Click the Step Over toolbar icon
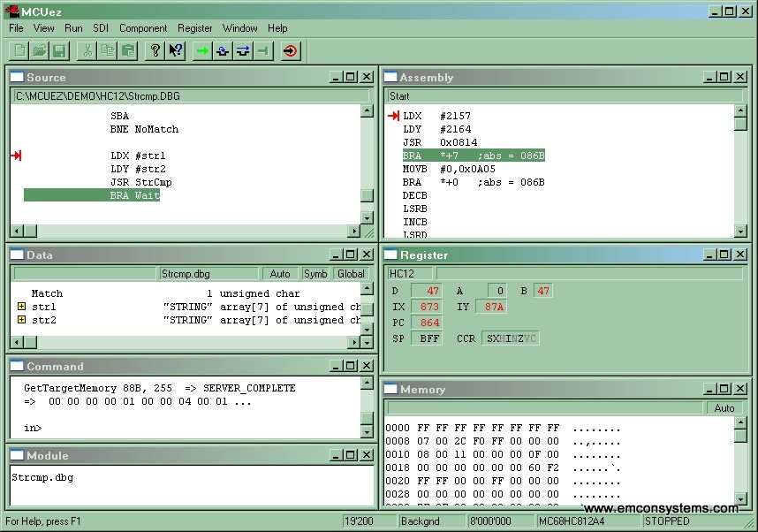Image resolution: width=758 pixels, height=532 pixels. 242,50
